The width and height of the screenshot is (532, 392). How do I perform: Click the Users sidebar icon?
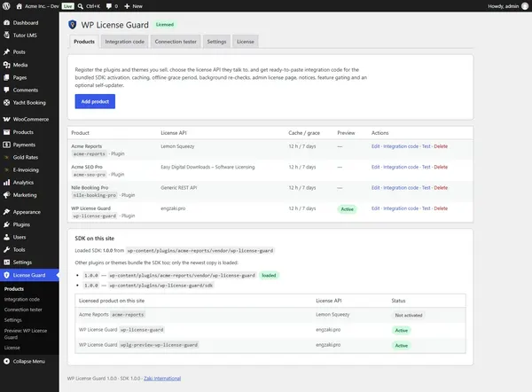(x=6, y=237)
